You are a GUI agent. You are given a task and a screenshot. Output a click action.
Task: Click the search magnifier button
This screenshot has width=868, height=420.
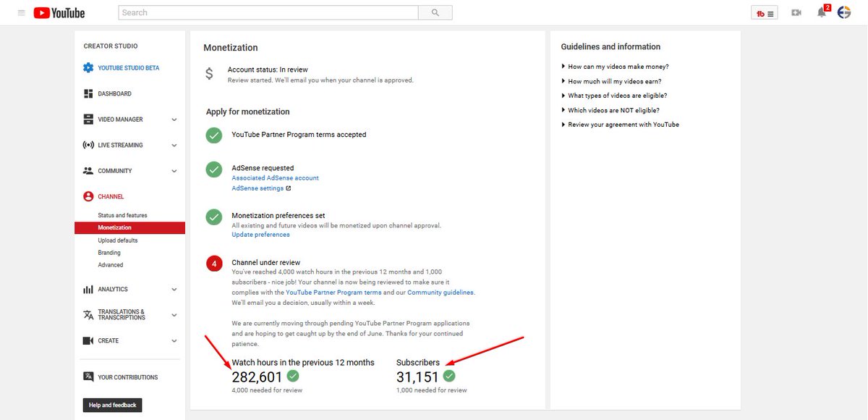[x=435, y=12]
